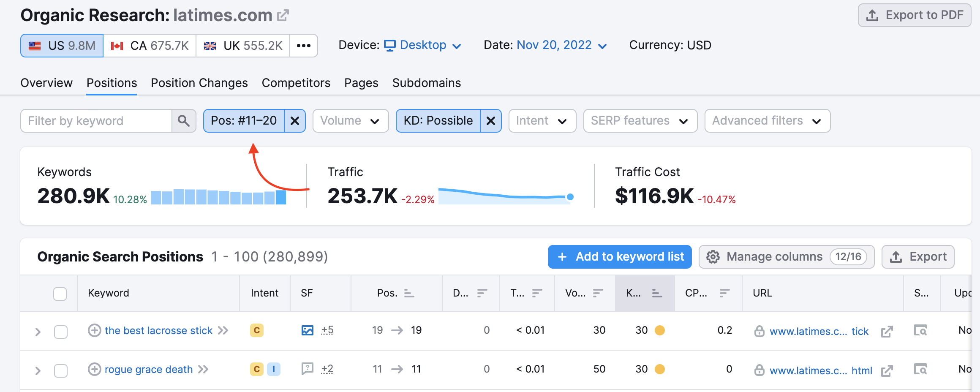
Task: Select all keywords header checkbox
Action: (60, 294)
